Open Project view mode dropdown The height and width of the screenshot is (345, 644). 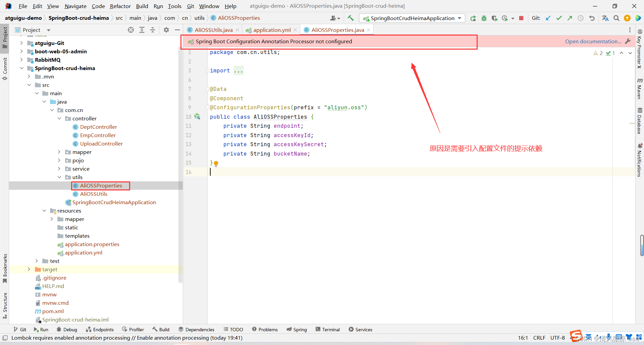coord(49,30)
